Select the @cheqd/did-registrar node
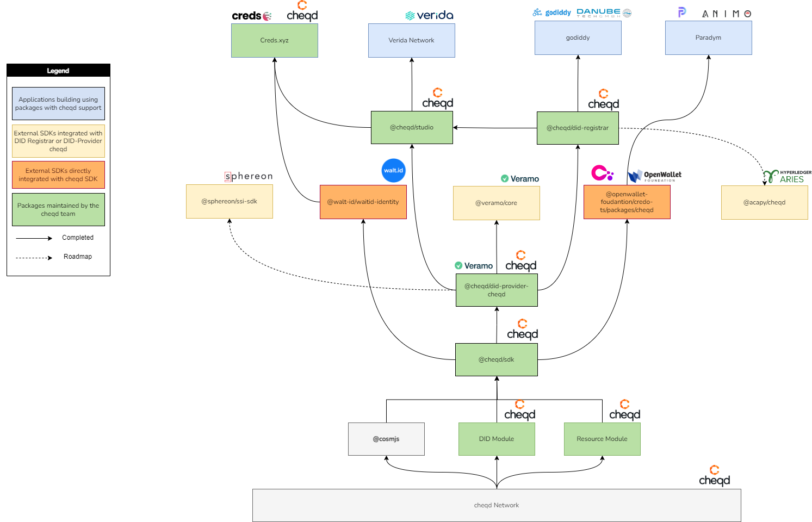The image size is (812, 522). [x=578, y=128]
